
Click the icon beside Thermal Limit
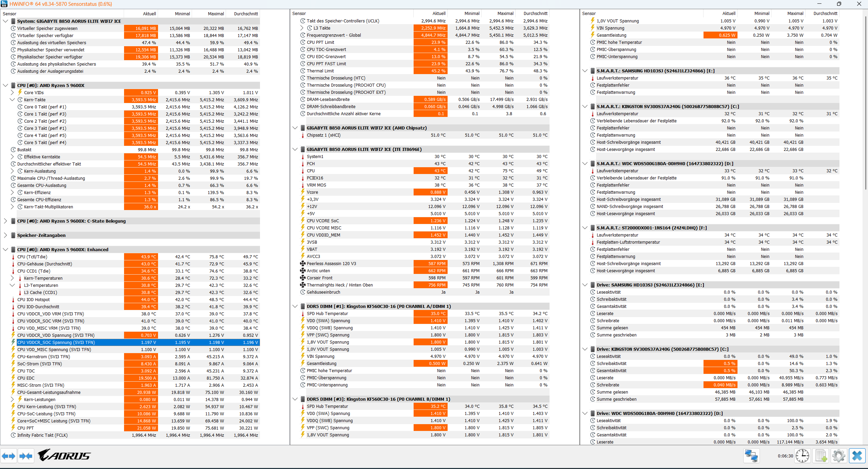point(302,71)
